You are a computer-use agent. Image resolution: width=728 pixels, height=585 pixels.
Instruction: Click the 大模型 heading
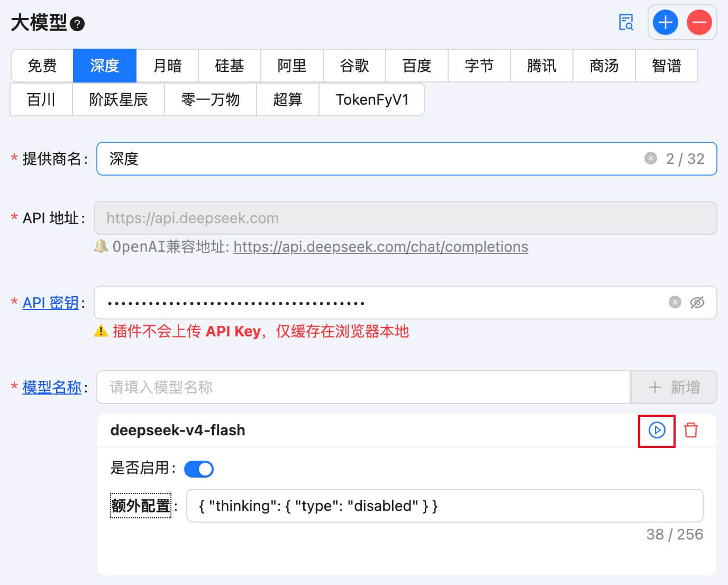click(39, 23)
